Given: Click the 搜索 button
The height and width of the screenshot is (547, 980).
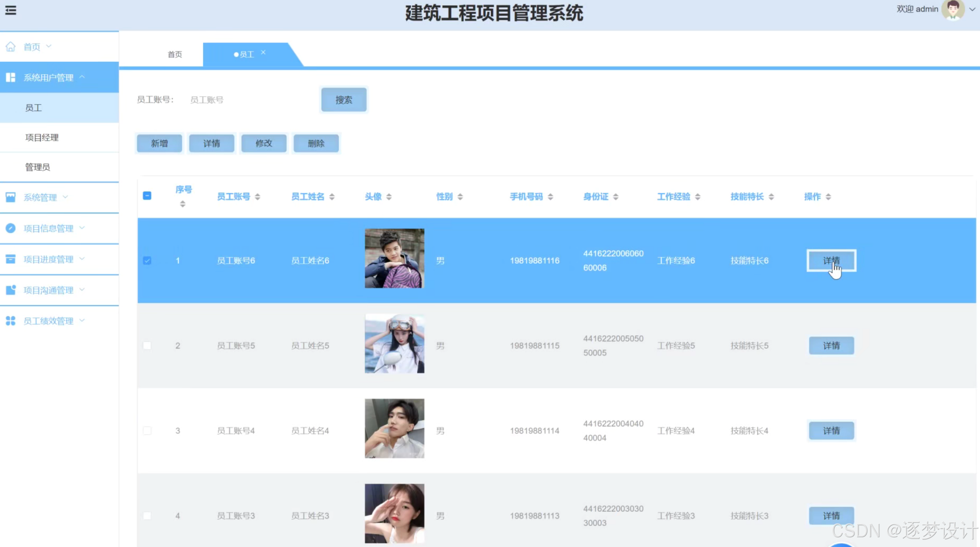Looking at the screenshot, I should pos(343,100).
